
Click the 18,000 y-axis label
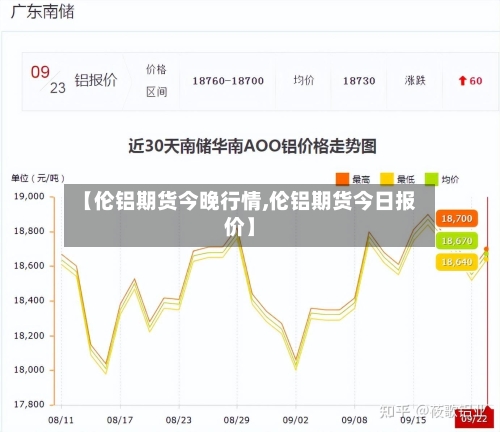(x=29, y=370)
